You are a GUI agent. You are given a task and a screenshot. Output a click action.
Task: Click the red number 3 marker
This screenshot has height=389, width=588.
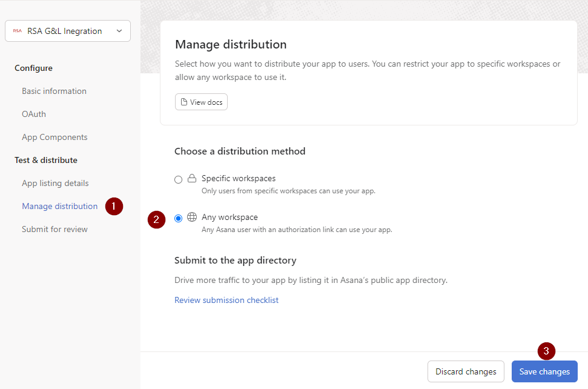[546, 351]
